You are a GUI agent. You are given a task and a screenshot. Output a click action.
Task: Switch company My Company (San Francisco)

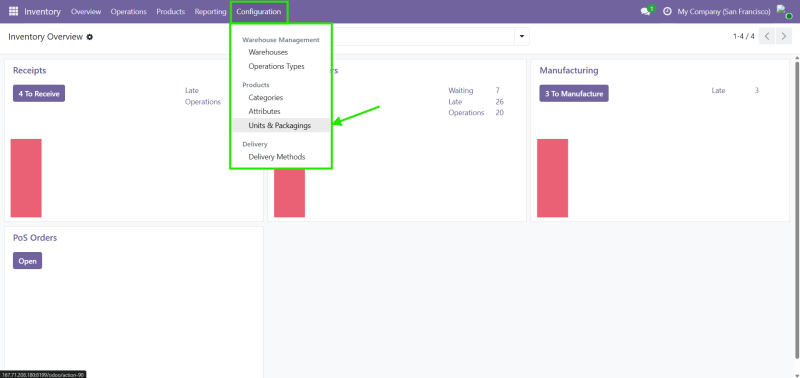click(724, 11)
